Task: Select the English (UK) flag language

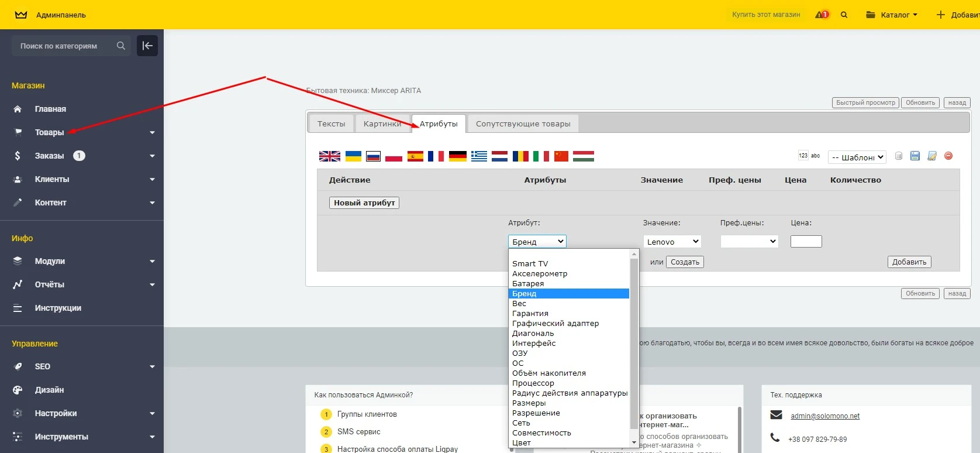Action: pos(330,156)
